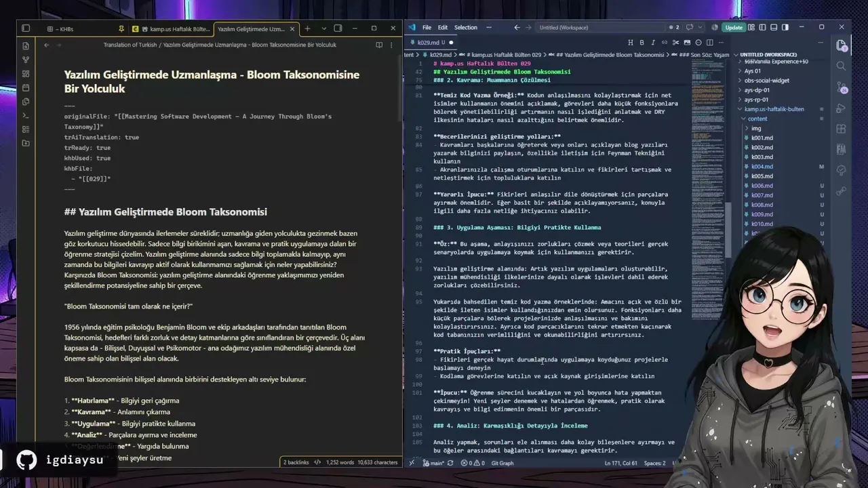Image resolution: width=868 pixels, height=488 pixels.
Task: Open command palette icon in Obsidian ribbon
Action: [x=26, y=115]
